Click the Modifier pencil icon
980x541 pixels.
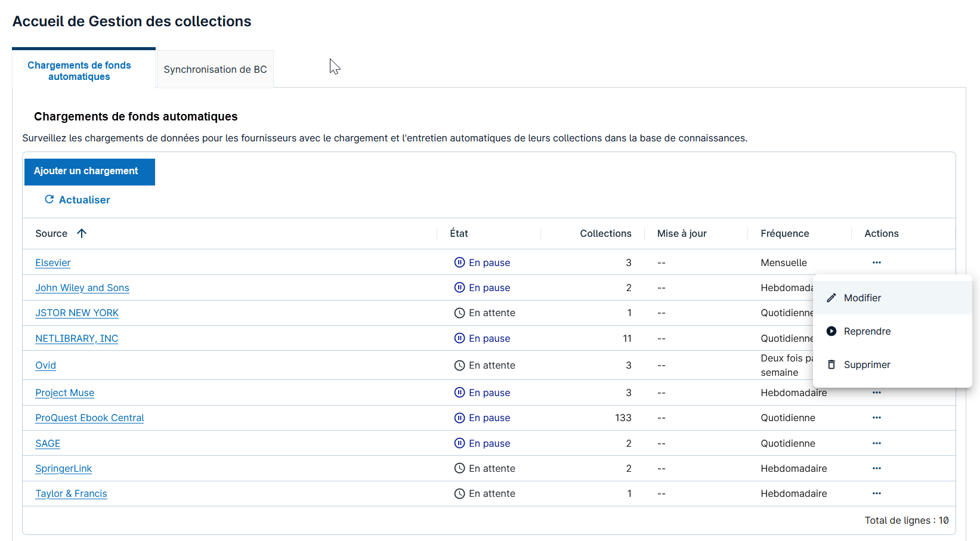point(831,298)
